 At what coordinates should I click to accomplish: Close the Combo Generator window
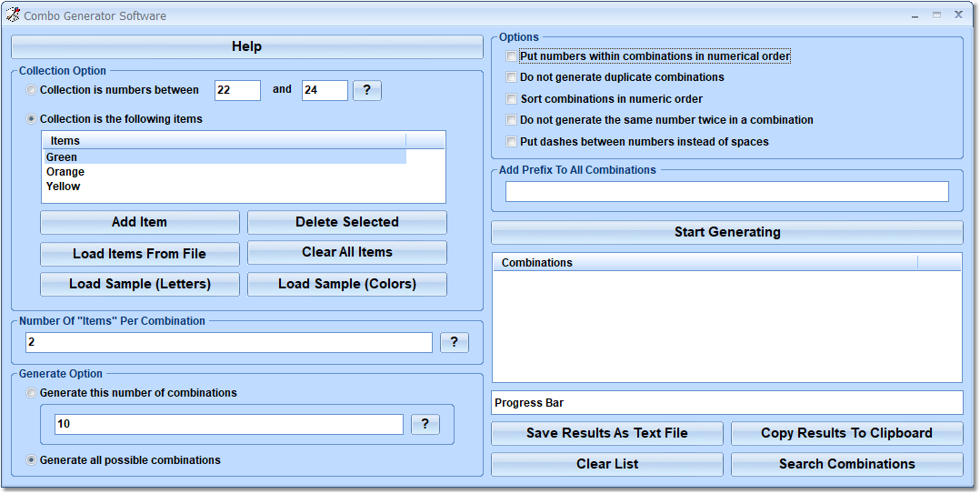point(958,15)
